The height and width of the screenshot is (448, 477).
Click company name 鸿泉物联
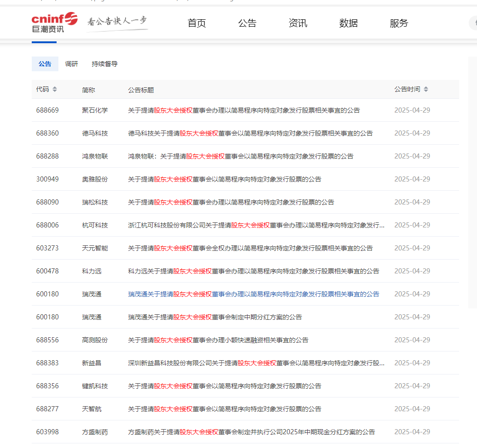pyautogui.click(x=95, y=156)
